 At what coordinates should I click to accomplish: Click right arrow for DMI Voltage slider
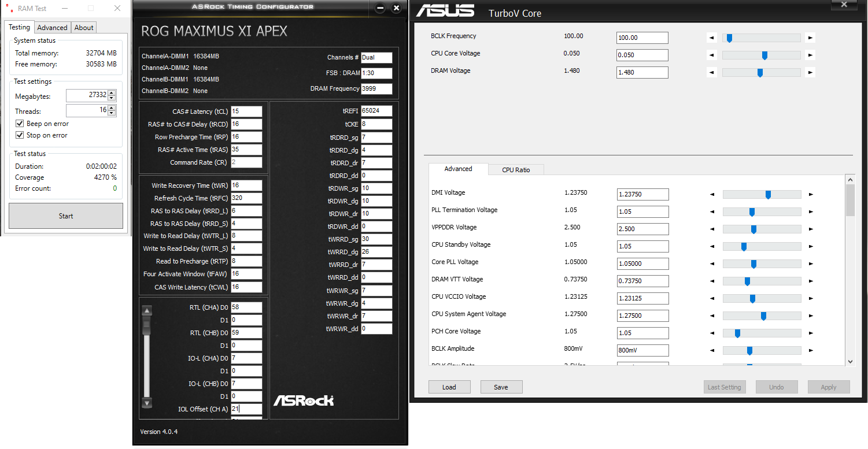(811, 195)
